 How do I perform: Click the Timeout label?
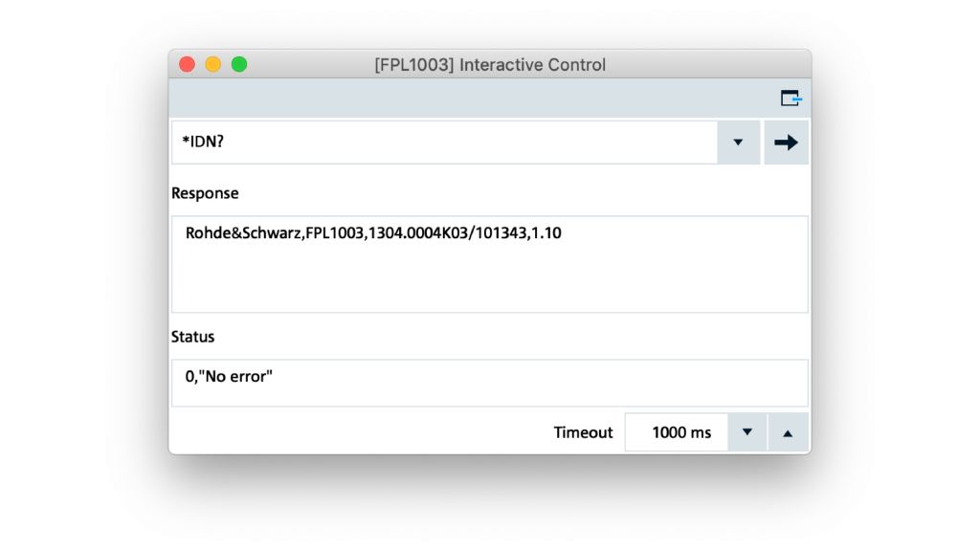pos(583,432)
